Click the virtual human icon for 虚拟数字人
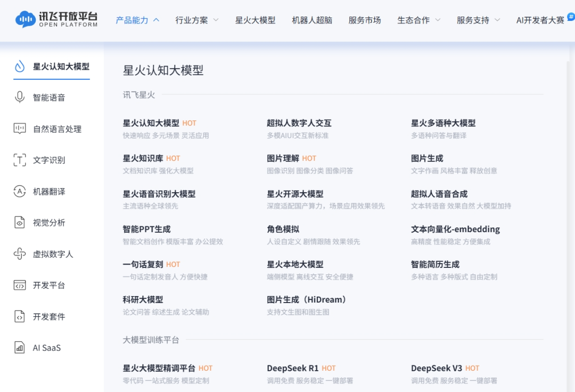Viewport: 575px width, 392px height. (20, 254)
